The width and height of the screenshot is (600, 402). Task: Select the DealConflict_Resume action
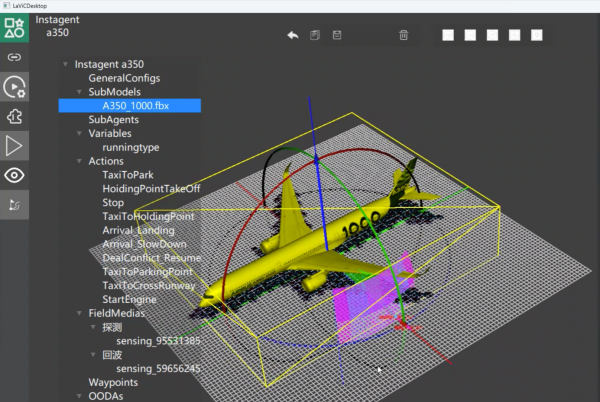click(x=152, y=258)
